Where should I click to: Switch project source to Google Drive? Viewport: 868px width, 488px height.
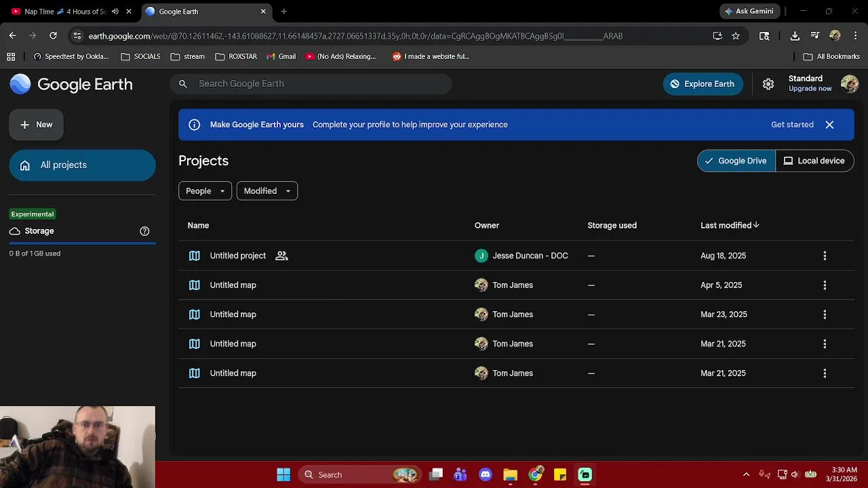click(736, 161)
